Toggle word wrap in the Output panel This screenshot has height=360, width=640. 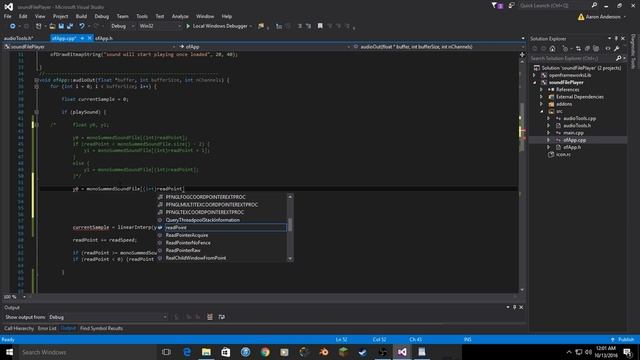[222, 317]
